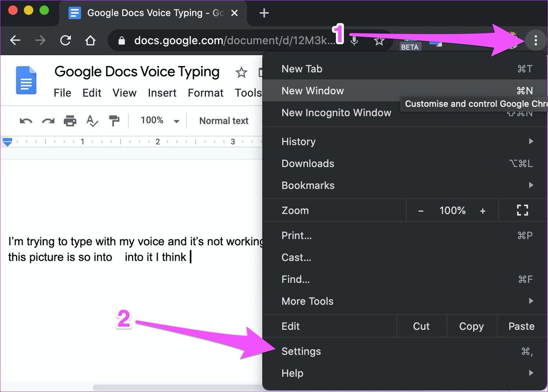Click the horizontal scrollbar at bottom
Image resolution: width=548 pixels, height=392 pixels.
point(178,388)
